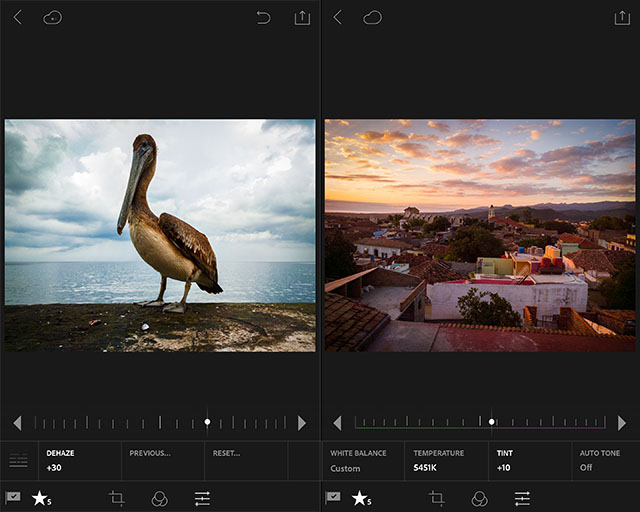
Task: Tap the Previous... button
Action: (150, 453)
